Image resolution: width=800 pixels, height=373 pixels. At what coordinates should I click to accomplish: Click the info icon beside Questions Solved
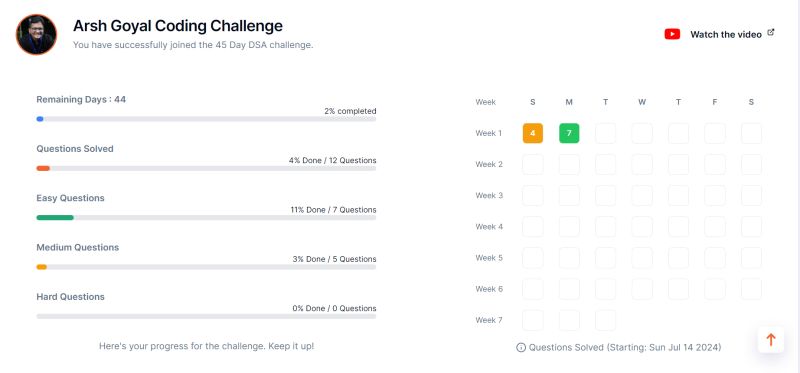pyautogui.click(x=521, y=347)
